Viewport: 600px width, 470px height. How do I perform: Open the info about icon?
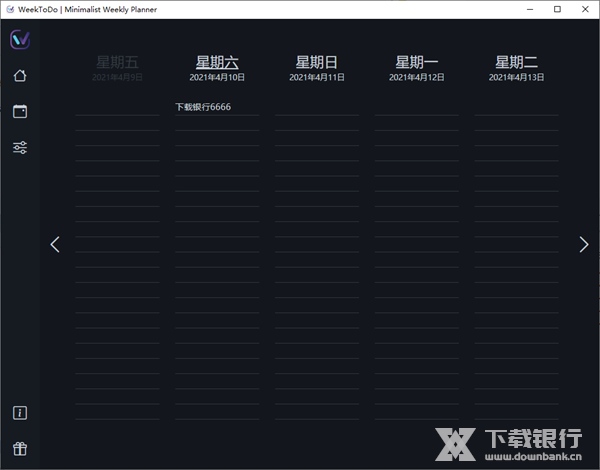[20, 413]
